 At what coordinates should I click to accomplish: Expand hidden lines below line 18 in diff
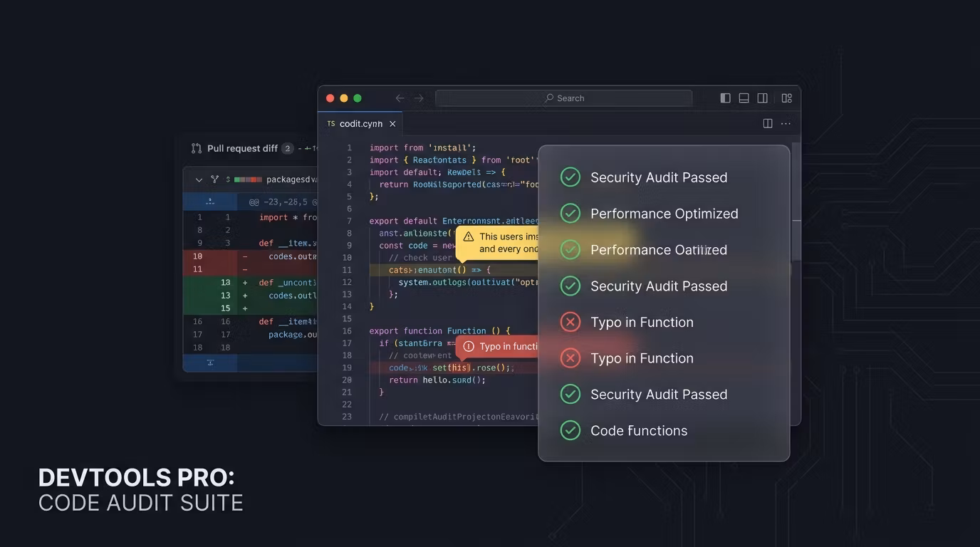[210, 363]
